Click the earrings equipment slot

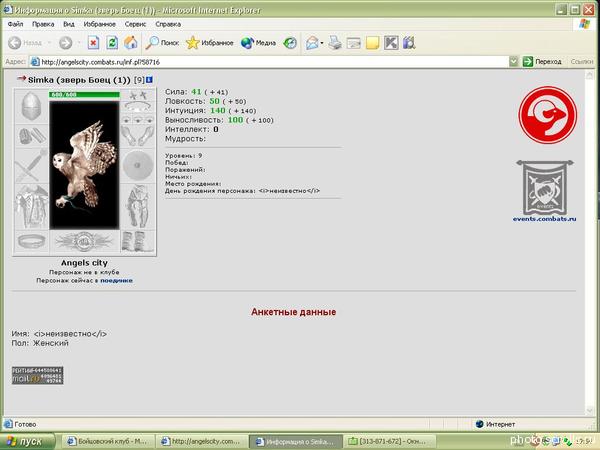138,95
